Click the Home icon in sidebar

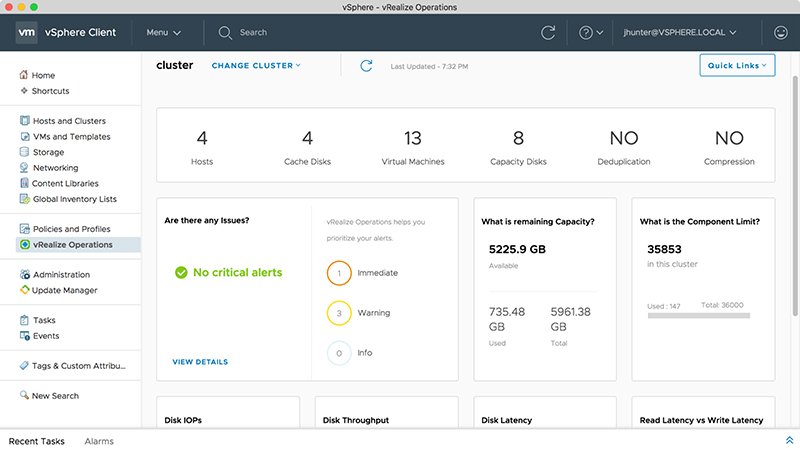pos(24,75)
